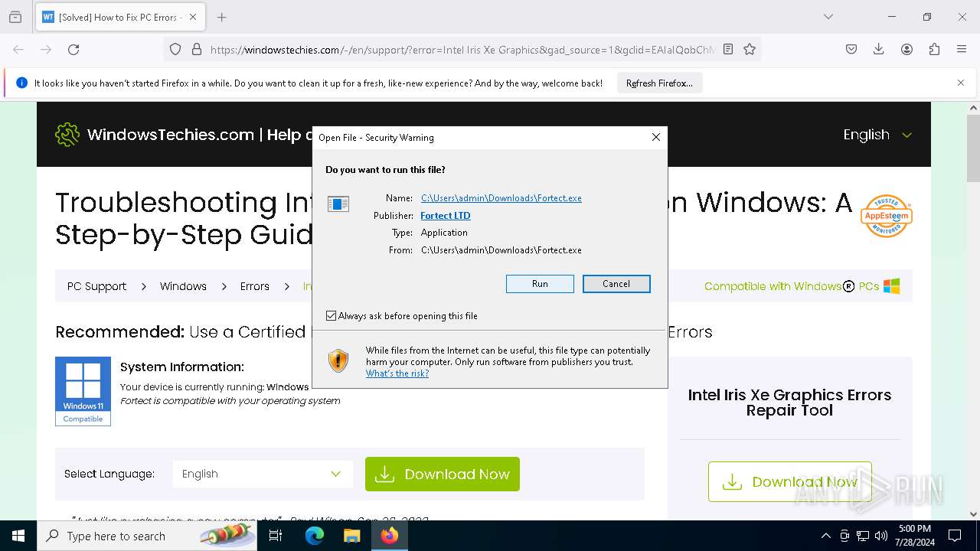This screenshot has width=980, height=551.
Task: Open the notification center icon
Action: (955, 536)
